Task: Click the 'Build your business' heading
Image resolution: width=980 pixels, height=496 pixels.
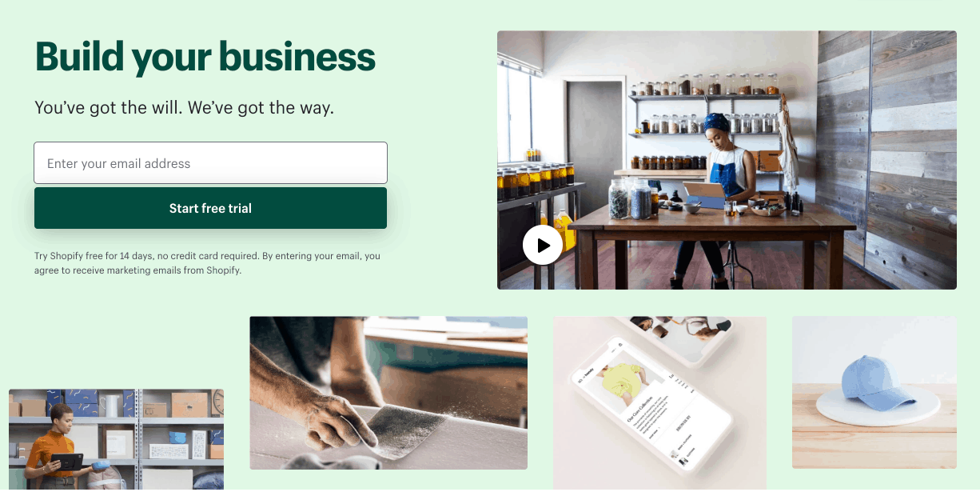Action: (x=205, y=56)
